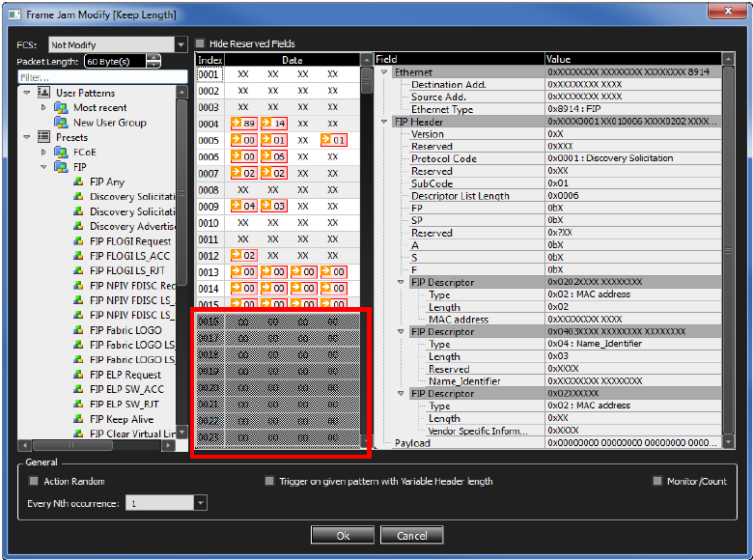Click the modified byte 02 in row 0012
This screenshot has width=753, height=560.
(x=244, y=256)
